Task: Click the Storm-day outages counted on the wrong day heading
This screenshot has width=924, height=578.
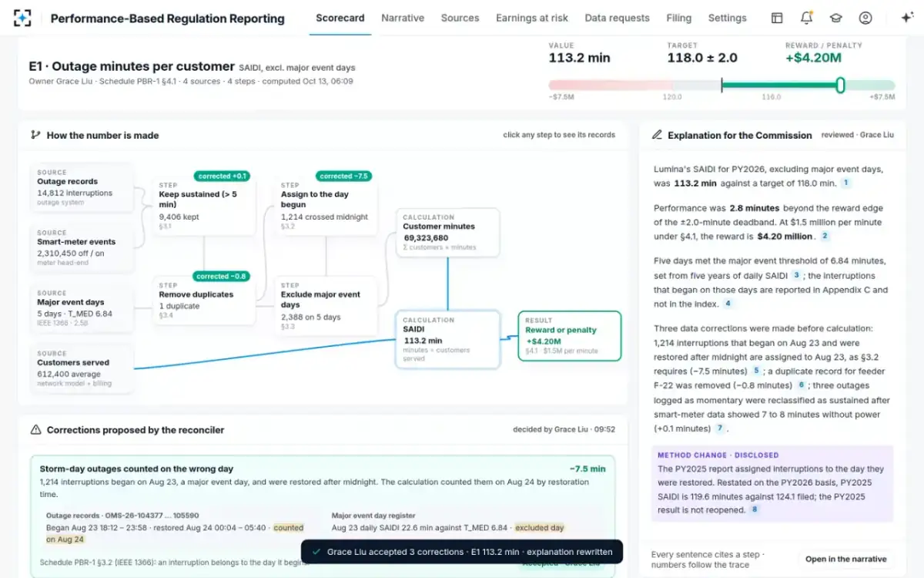Action: (x=136, y=469)
